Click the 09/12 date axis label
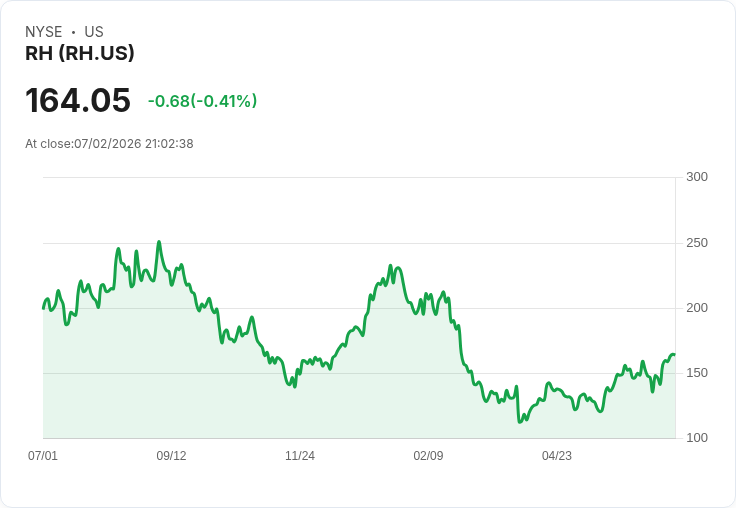This screenshot has width=736, height=508. [171, 455]
